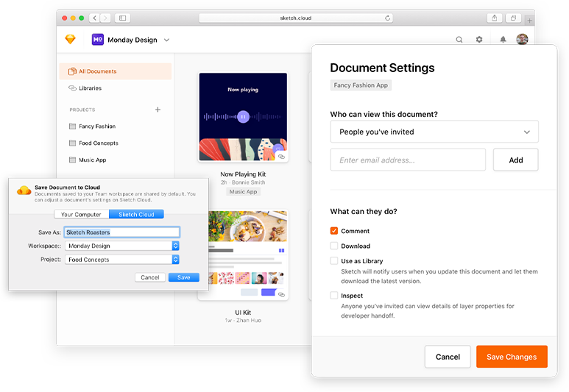569x392 pixels.
Task: Select Libraries in the sidebar
Action: (x=90, y=88)
